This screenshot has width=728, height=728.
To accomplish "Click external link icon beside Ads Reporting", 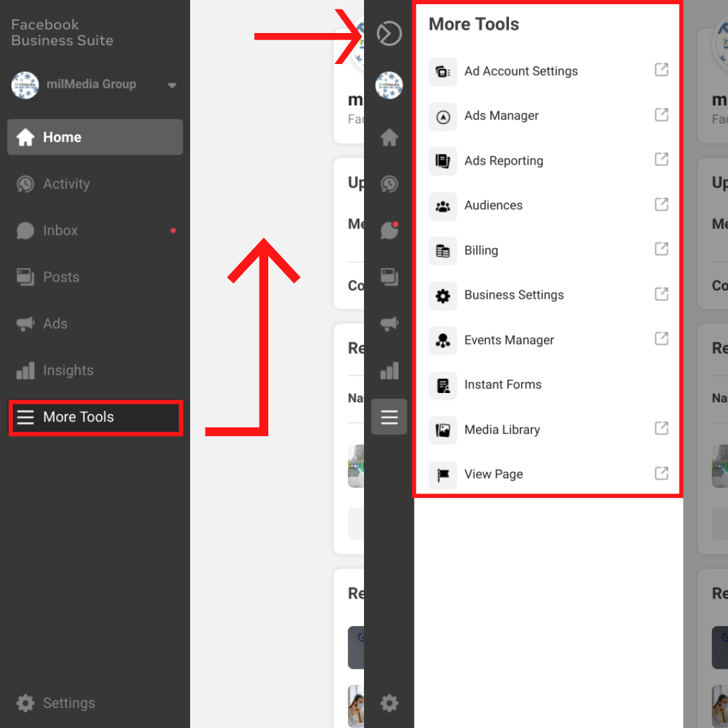I will [662, 159].
